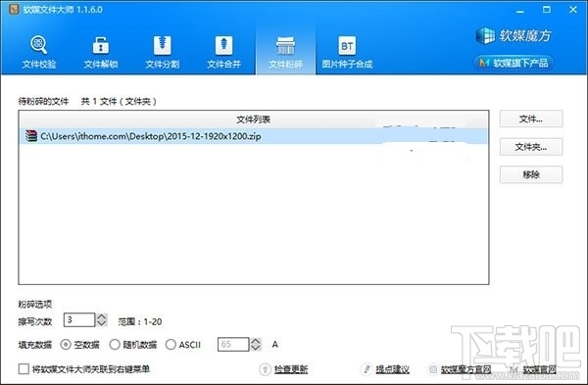Viewport: 588px width, 385px height.
Task: Open the 软媒魔方官网 website link
Action: point(466,369)
